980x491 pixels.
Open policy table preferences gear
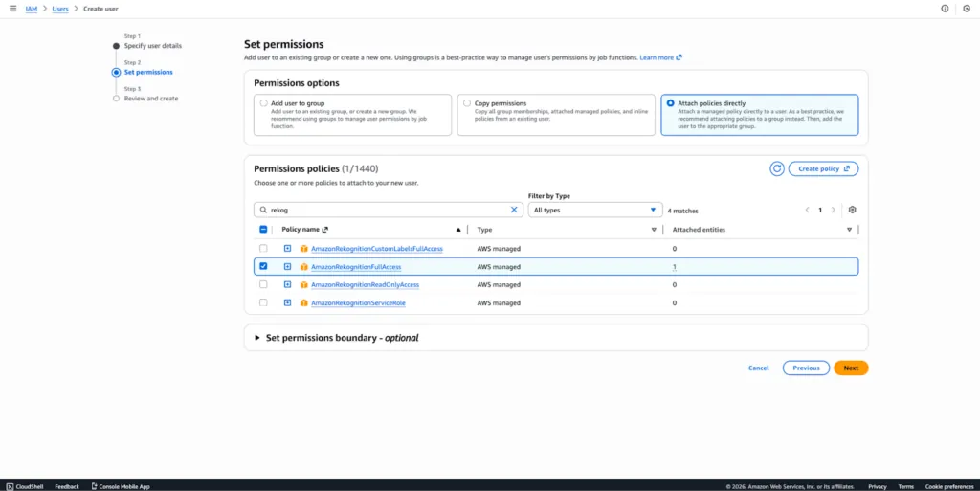tap(852, 210)
